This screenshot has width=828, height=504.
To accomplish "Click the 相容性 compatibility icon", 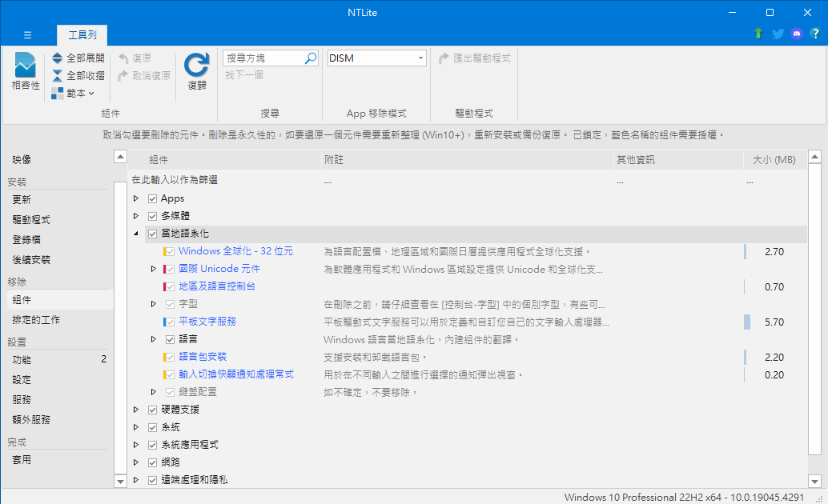I will (26, 71).
